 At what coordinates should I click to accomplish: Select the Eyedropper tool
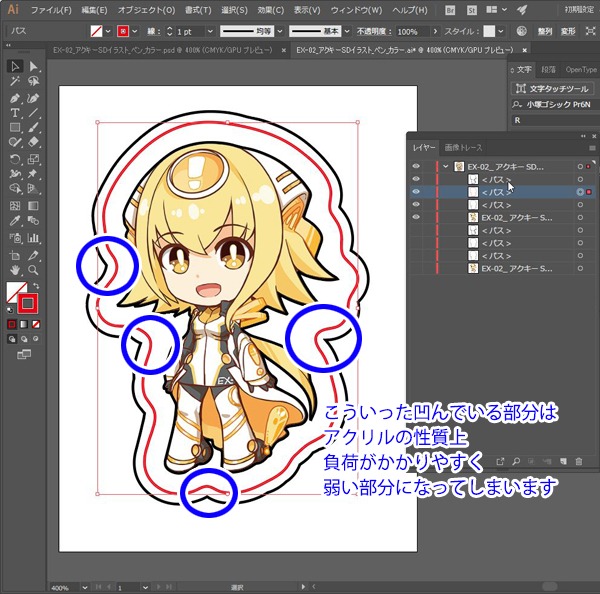pos(15,221)
